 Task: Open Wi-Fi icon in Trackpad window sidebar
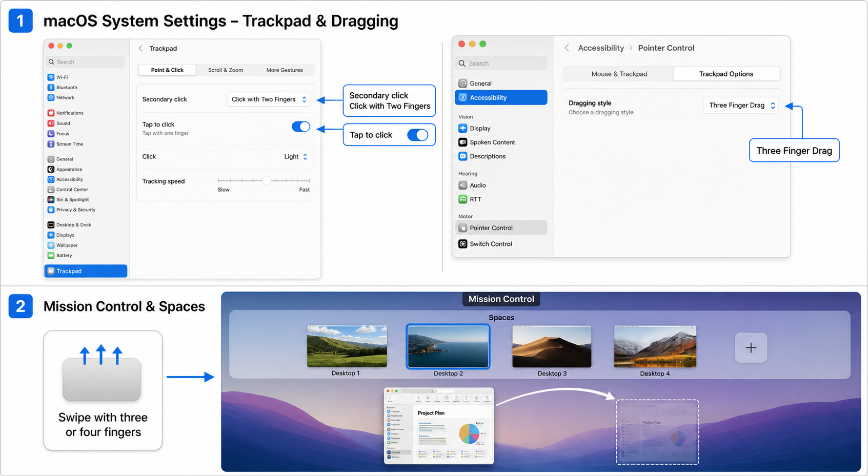(x=51, y=77)
